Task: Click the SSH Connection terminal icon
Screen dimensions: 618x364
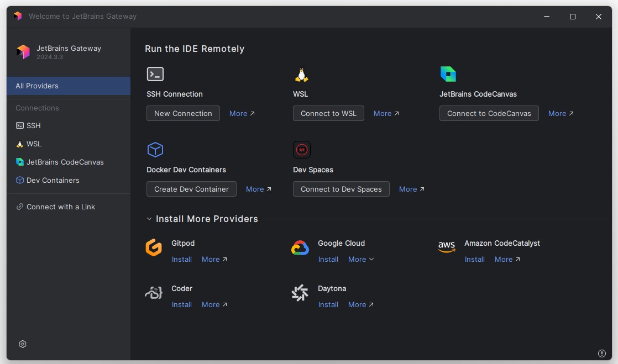Action: (155, 74)
